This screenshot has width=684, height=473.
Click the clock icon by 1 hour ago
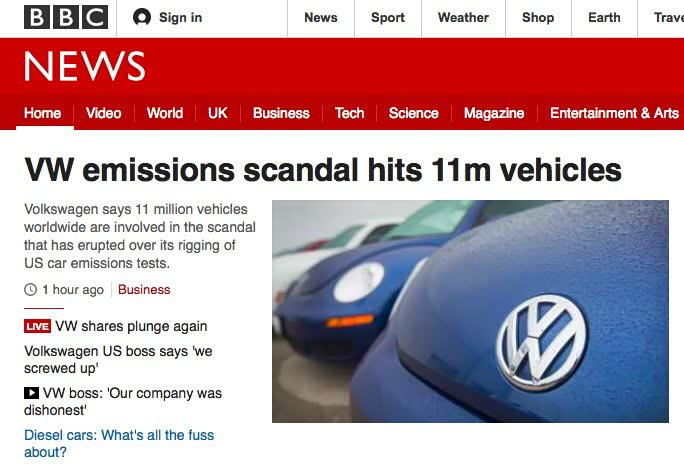[31, 290]
